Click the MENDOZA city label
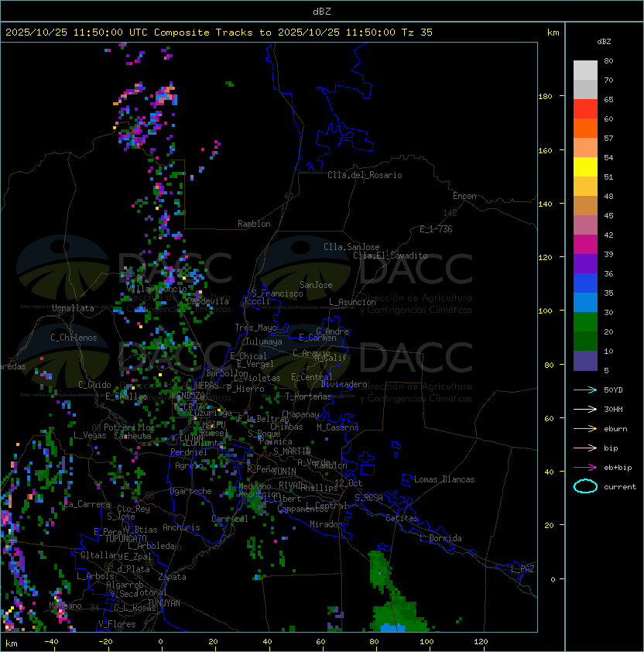644x652 pixels. click(188, 395)
